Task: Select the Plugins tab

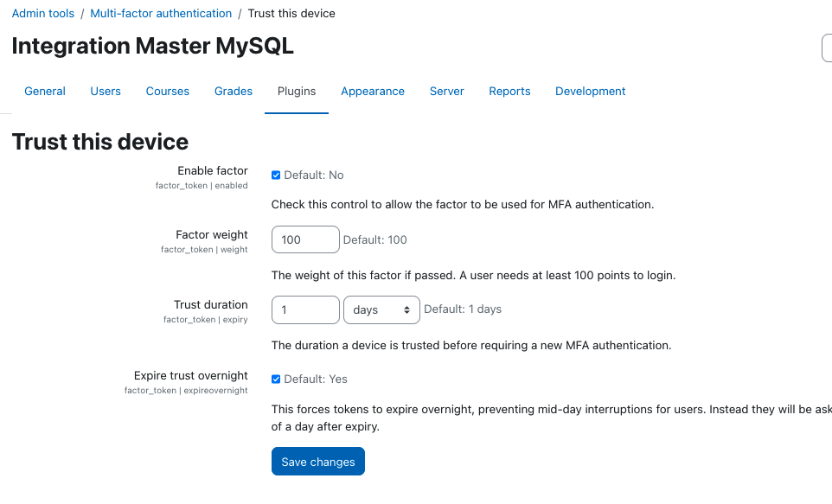Action: pyautogui.click(x=297, y=92)
